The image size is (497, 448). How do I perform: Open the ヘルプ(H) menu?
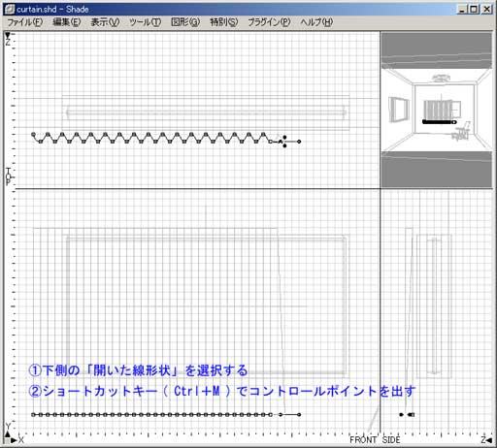(x=316, y=22)
